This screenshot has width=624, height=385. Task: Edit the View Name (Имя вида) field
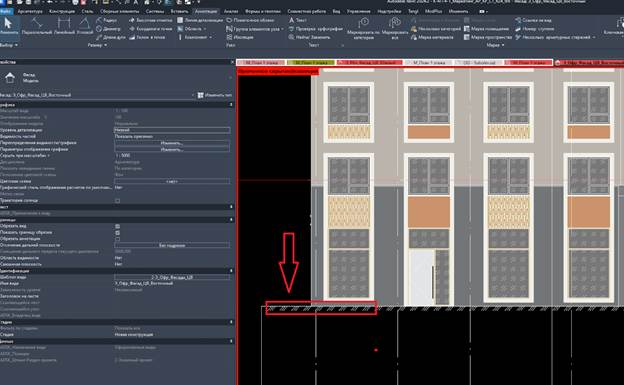coord(172,283)
